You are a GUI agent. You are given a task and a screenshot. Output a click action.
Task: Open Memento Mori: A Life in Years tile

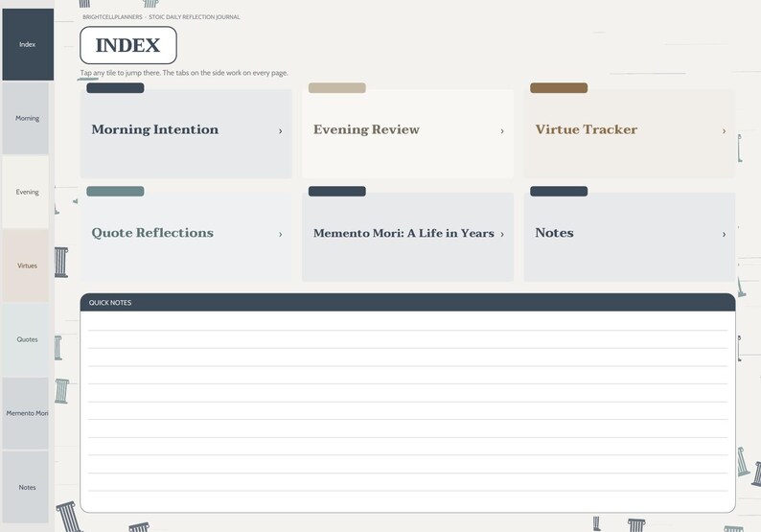point(407,237)
